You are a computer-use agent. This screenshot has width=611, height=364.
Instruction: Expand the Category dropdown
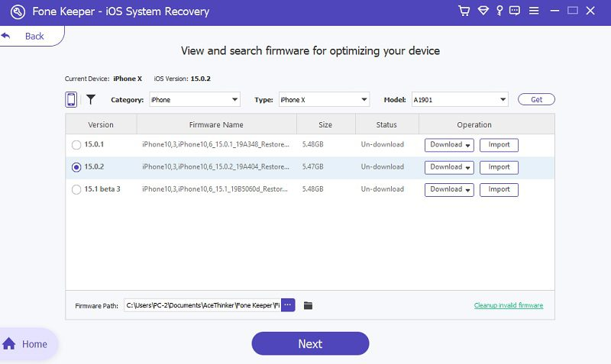click(195, 100)
